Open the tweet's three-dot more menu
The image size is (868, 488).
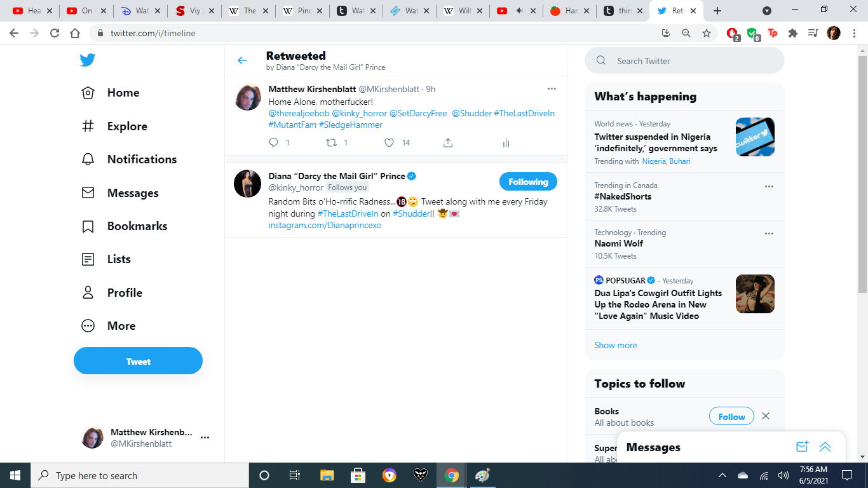(552, 88)
